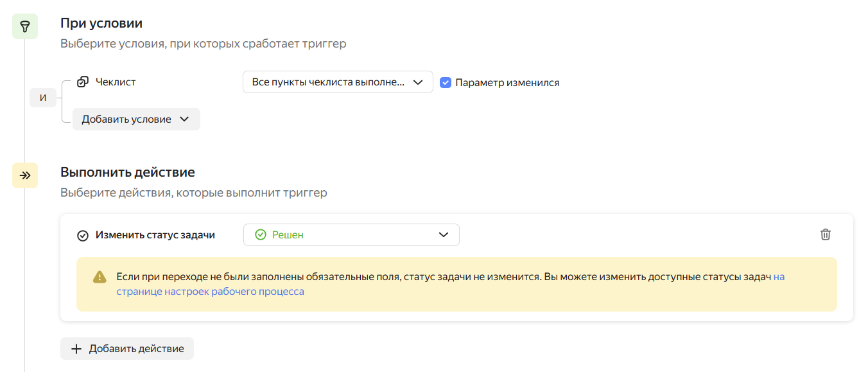
Task: Click the plus icon in Добавить действие
Action: pos(76,349)
